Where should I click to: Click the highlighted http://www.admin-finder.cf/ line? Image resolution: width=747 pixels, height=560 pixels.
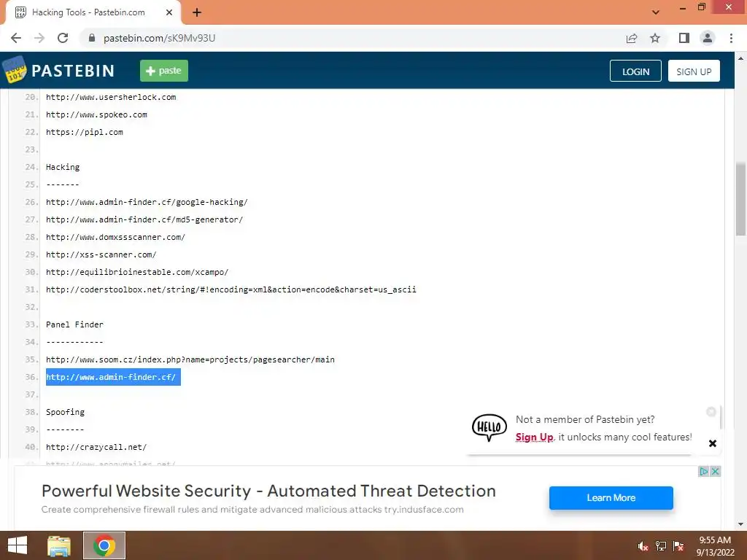[113, 377]
